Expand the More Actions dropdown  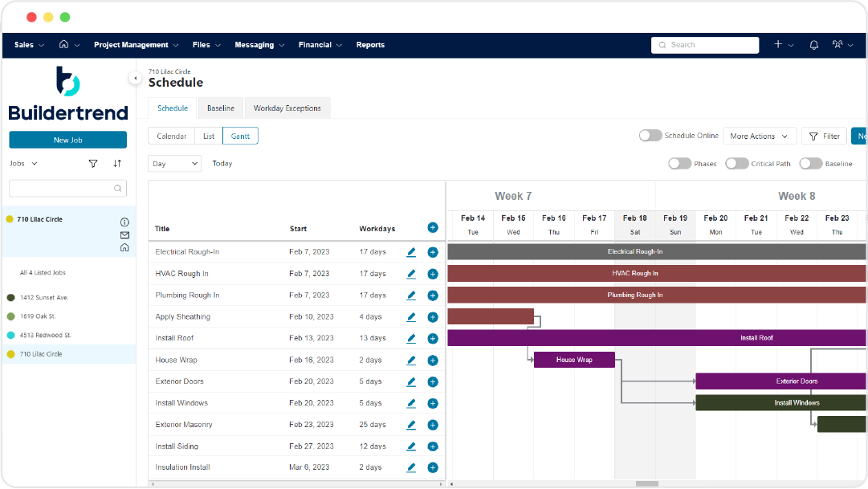point(760,136)
